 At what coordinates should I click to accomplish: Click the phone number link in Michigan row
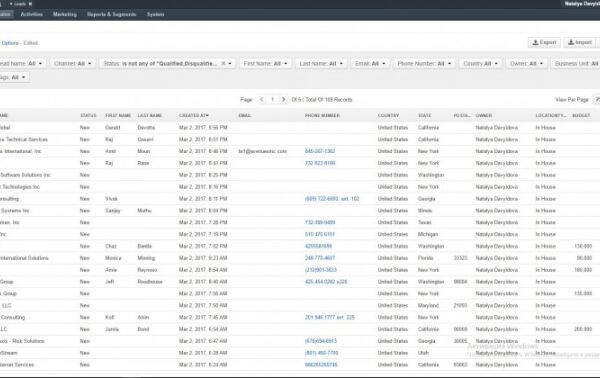320,234
